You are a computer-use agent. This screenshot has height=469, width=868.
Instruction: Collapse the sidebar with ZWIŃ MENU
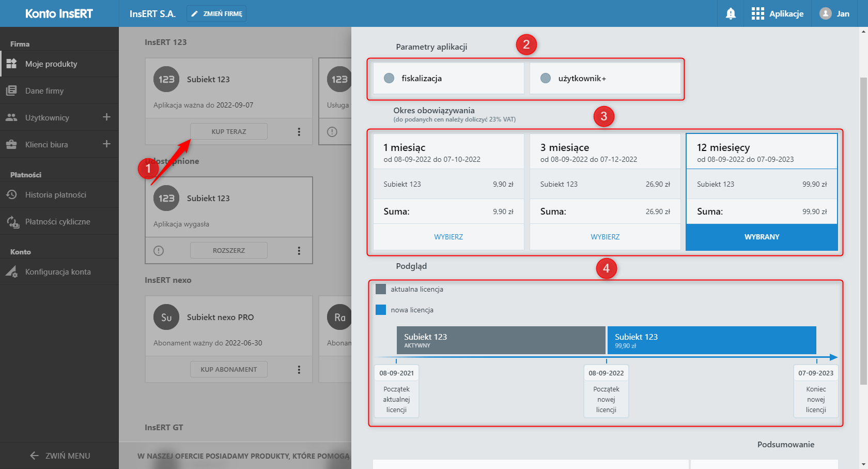pos(59,456)
